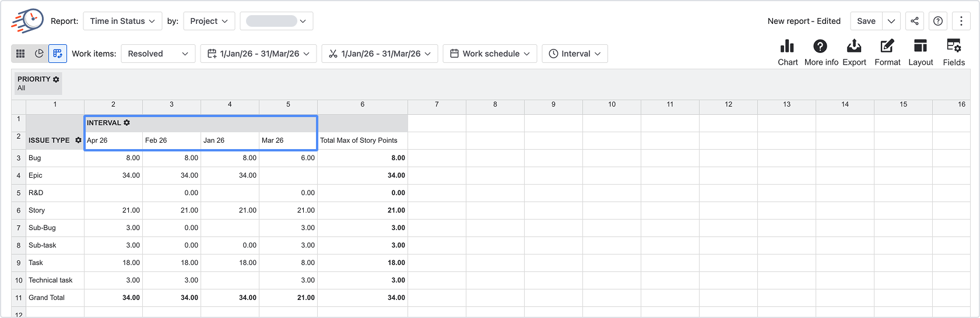
Task: Click the share icon
Action: [915, 21]
